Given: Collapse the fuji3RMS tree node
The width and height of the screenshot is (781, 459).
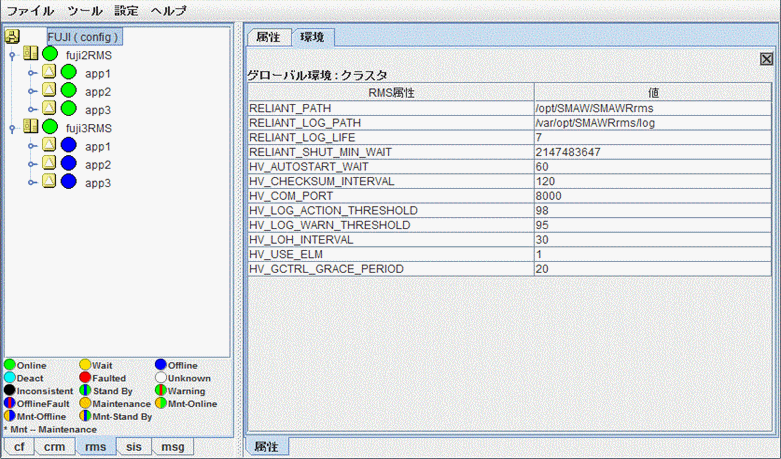Looking at the screenshot, I should [x=12, y=128].
